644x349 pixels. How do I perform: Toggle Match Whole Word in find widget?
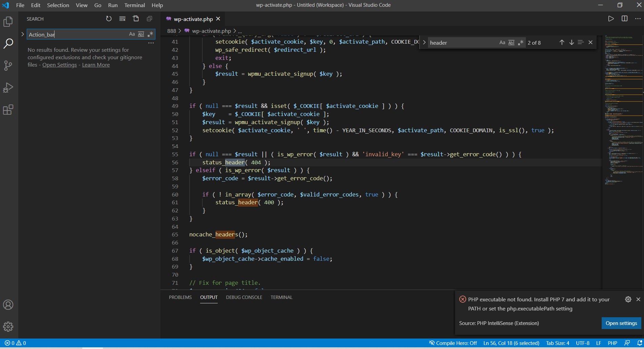(x=511, y=43)
